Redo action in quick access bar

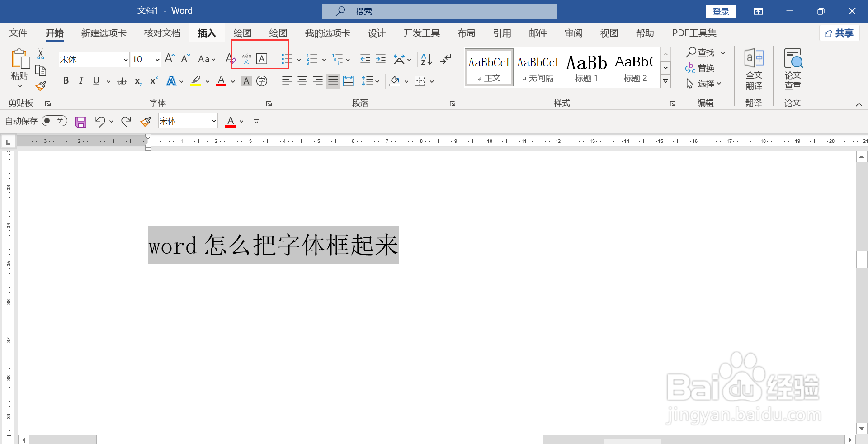pyautogui.click(x=126, y=121)
